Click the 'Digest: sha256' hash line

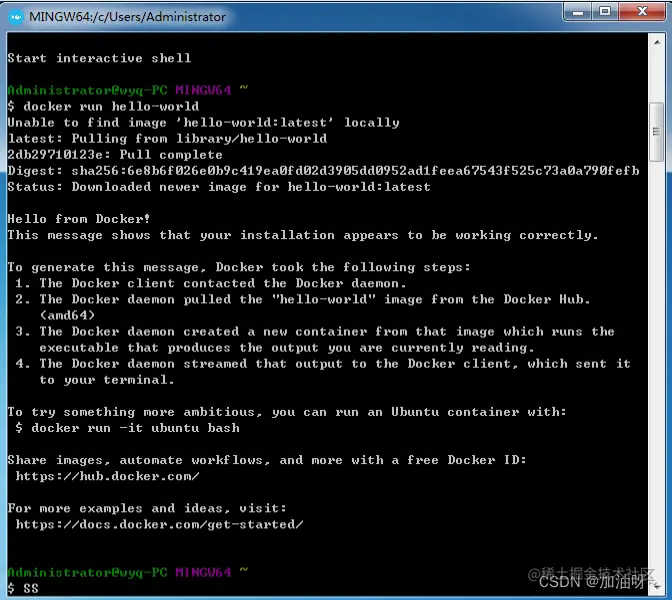click(324, 171)
